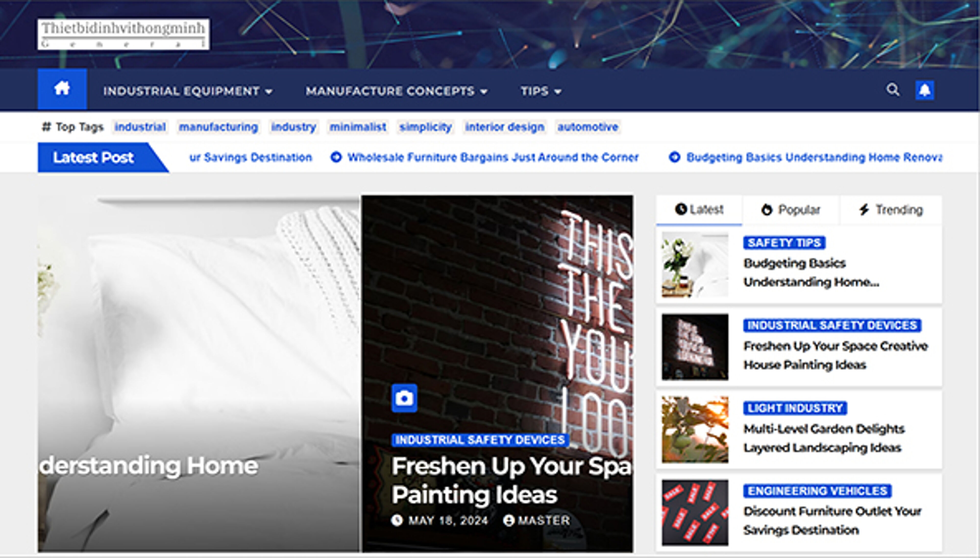The height and width of the screenshot is (558, 980).
Task: Click the Thietbidinhvithongminh site logo
Action: click(x=123, y=34)
